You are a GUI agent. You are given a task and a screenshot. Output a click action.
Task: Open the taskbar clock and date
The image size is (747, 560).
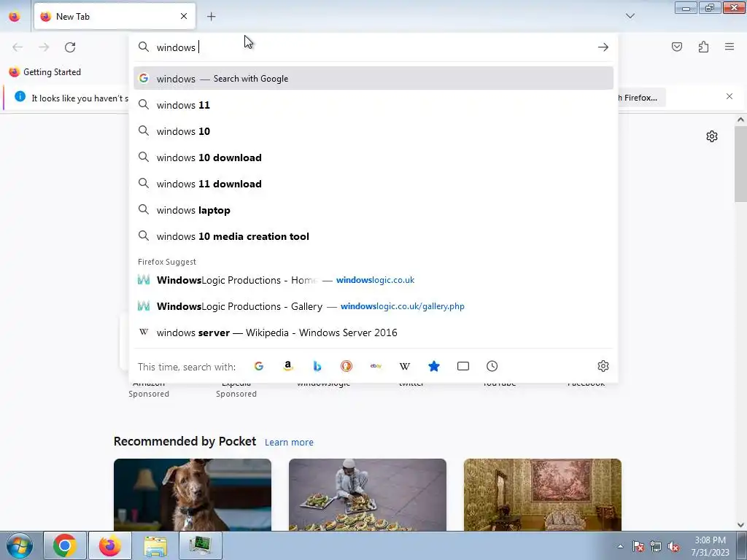tap(710, 546)
